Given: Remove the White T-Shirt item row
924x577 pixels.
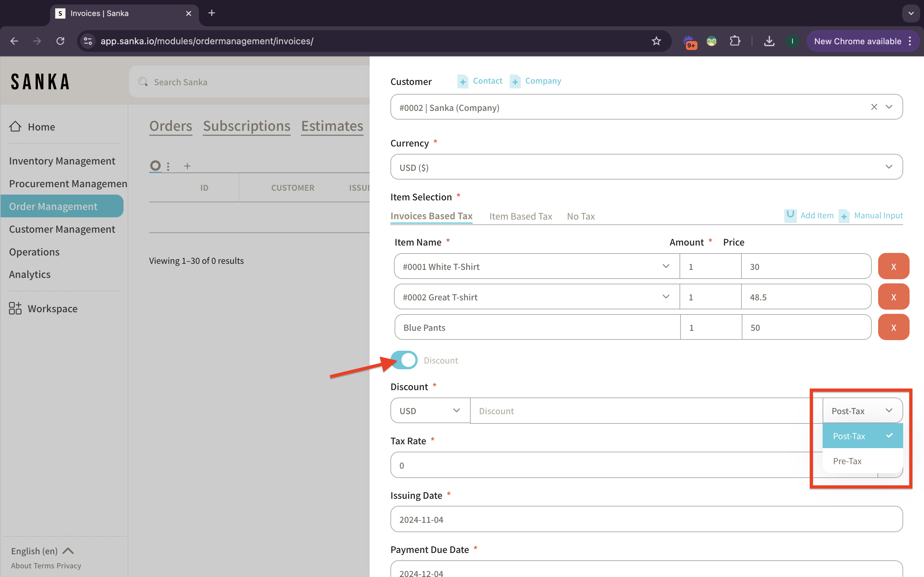Looking at the screenshot, I should [893, 266].
